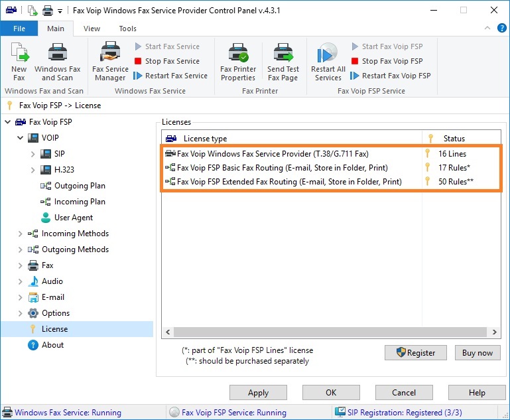Click the Apply button
Image resolution: width=510 pixels, height=420 pixels.
point(258,393)
